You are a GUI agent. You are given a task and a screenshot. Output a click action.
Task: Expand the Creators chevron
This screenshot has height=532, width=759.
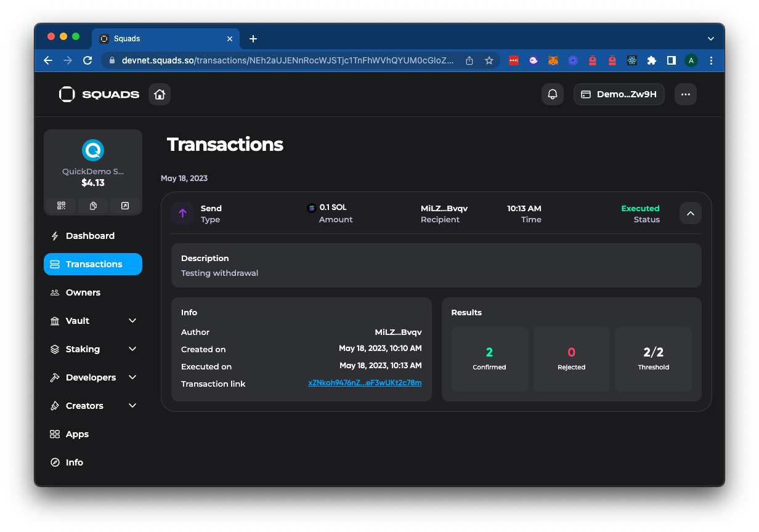132,406
